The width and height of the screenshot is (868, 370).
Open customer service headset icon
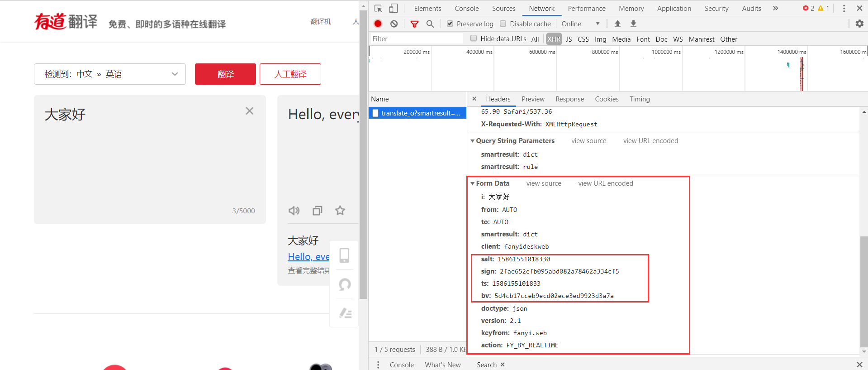tap(345, 284)
